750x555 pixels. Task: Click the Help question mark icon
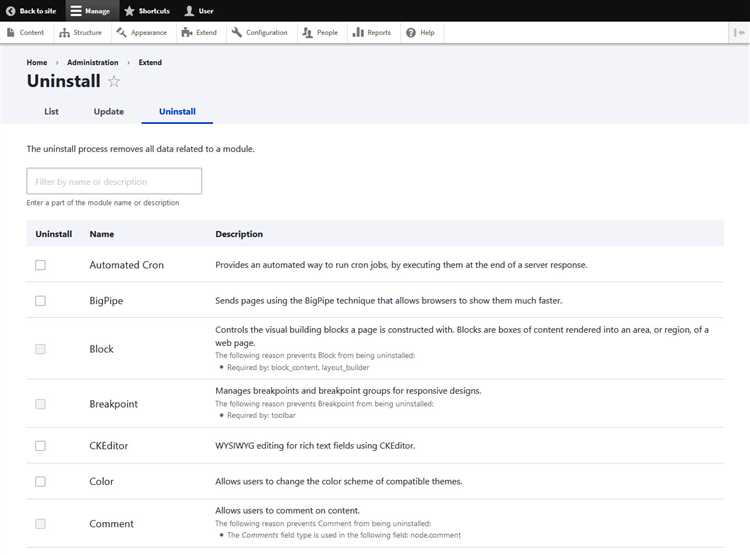[x=411, y=33]
